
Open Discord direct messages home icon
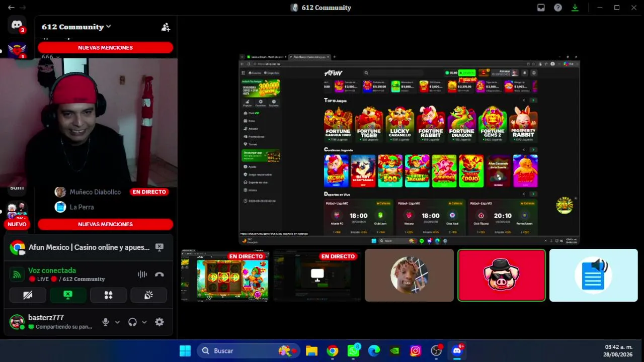(17, 25)
